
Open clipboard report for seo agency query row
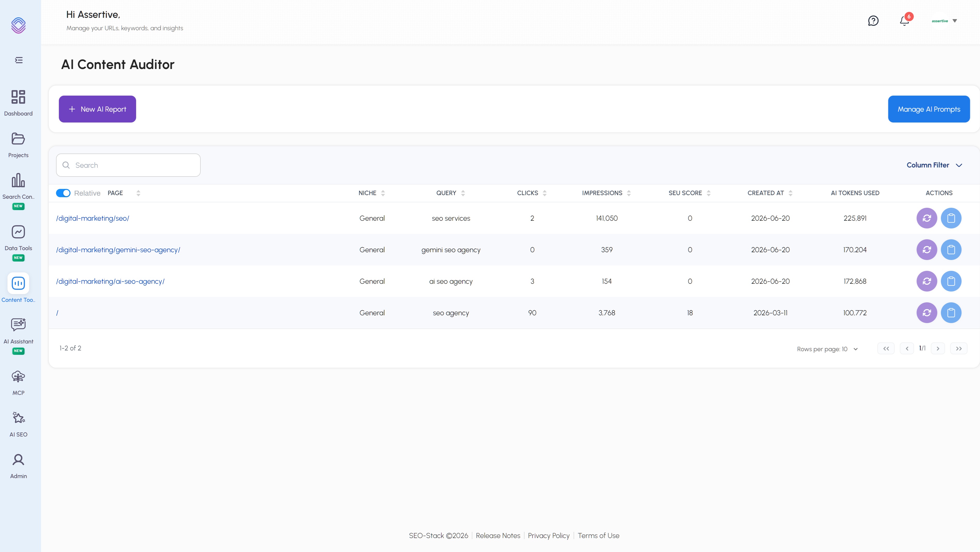click(951, 313)
